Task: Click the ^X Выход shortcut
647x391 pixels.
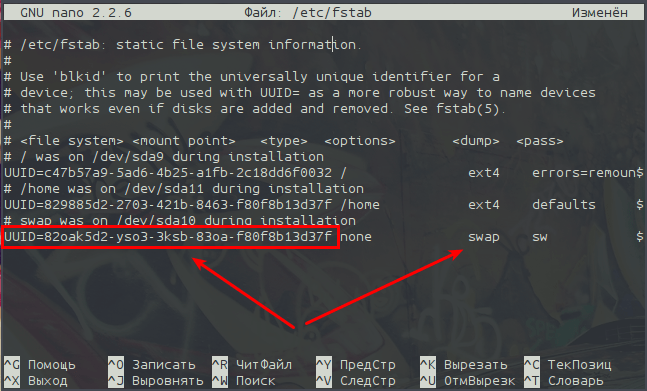Action: tap(35, 381)
